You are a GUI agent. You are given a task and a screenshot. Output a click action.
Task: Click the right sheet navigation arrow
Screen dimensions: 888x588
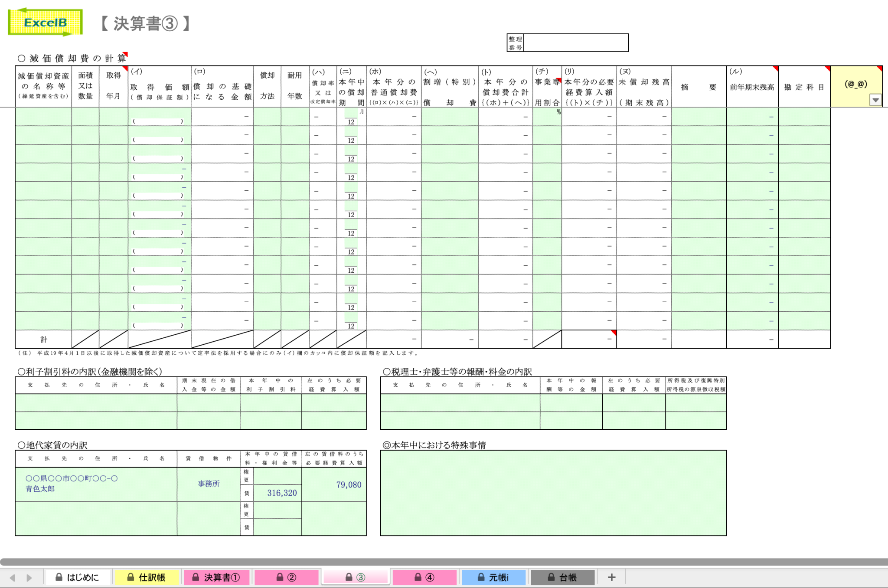[x=29, y=577]
